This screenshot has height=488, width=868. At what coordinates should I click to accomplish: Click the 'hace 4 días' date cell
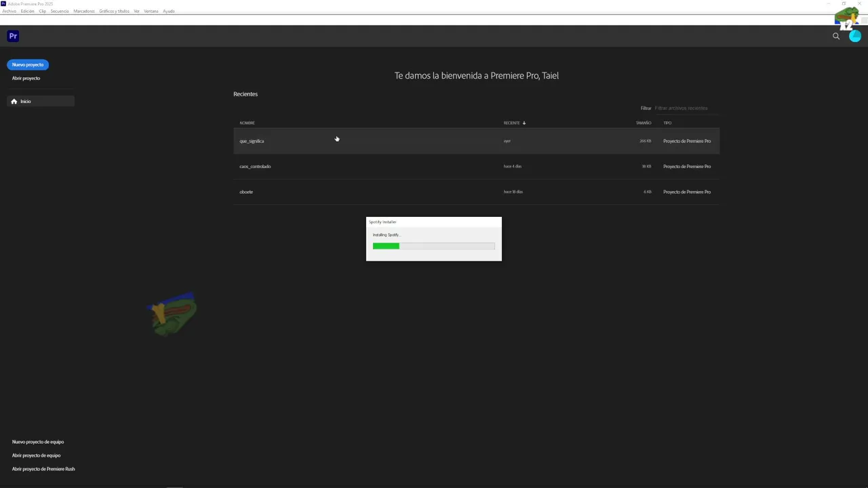[513, 166]
